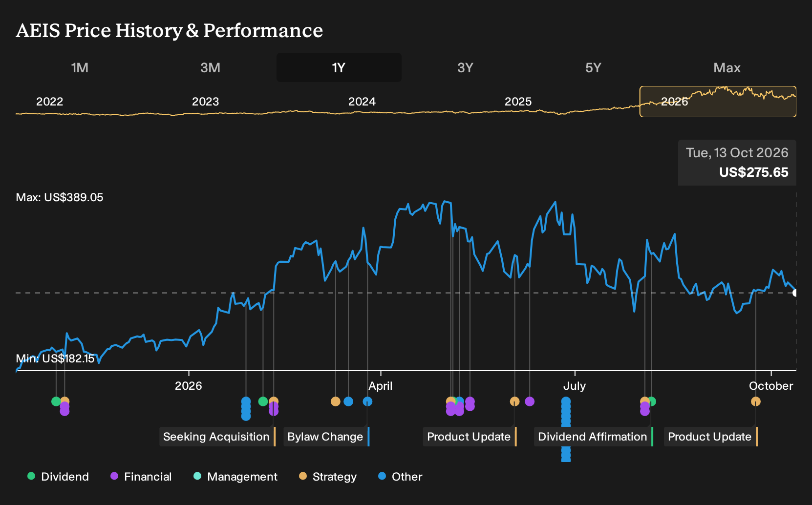The height and width of the screenshot is (505, 812).
Task: Click the lone purple Financial dot before July
Action: click(x=530, y=401)
